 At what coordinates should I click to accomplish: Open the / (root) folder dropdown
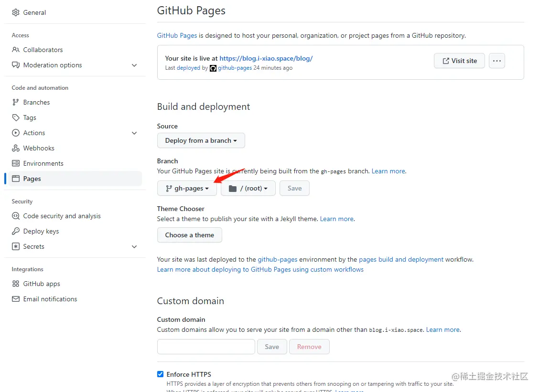(x=248, y=188)
